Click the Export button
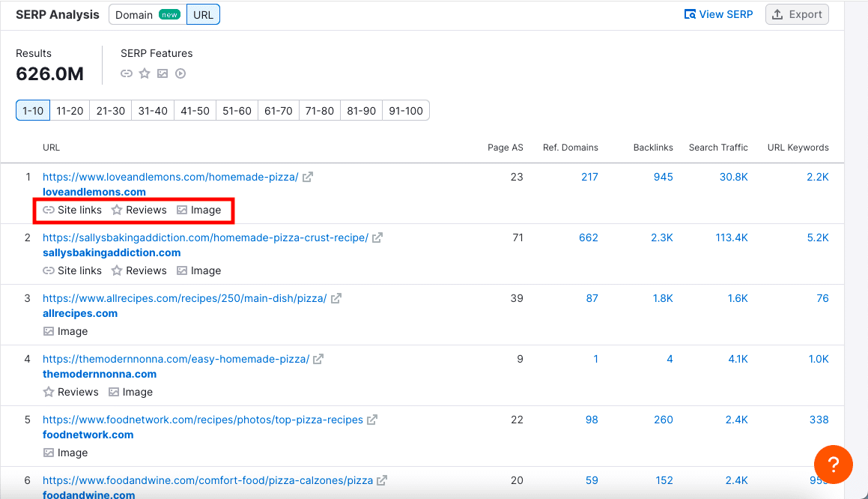868x499 pixels. pyautogui.click(x=797, y=14)
